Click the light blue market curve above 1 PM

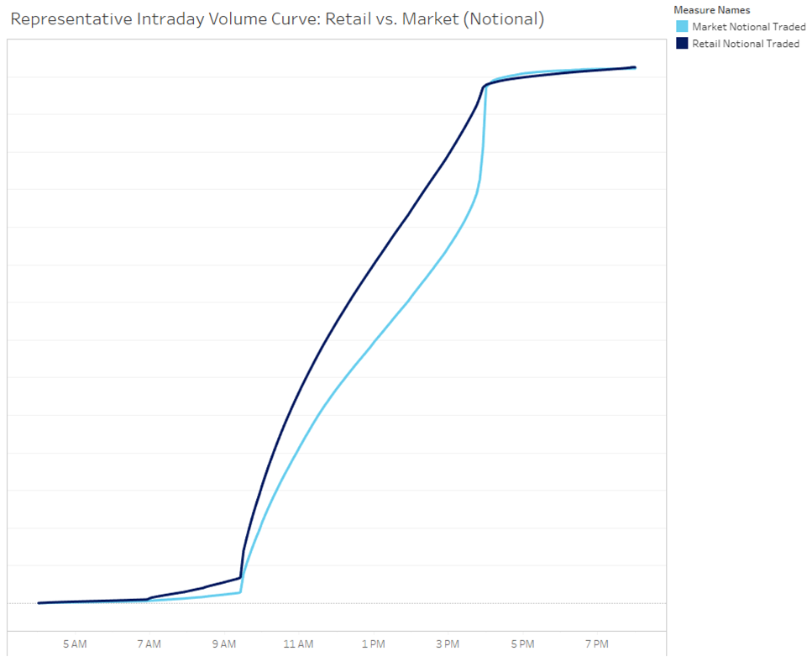[x=373, y=343]
